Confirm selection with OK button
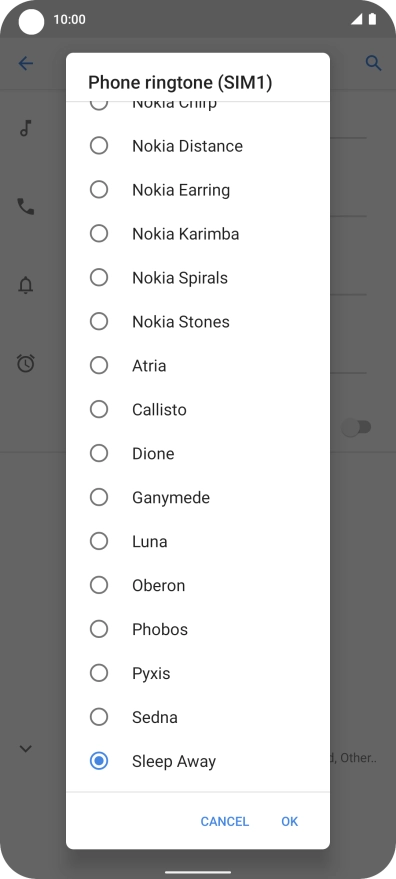The height and width of the screenshot is (879, 396). click(289, 821)
